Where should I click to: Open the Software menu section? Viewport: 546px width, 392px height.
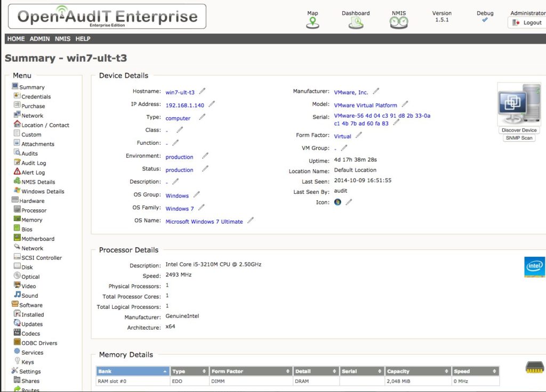tap(30, 305)
